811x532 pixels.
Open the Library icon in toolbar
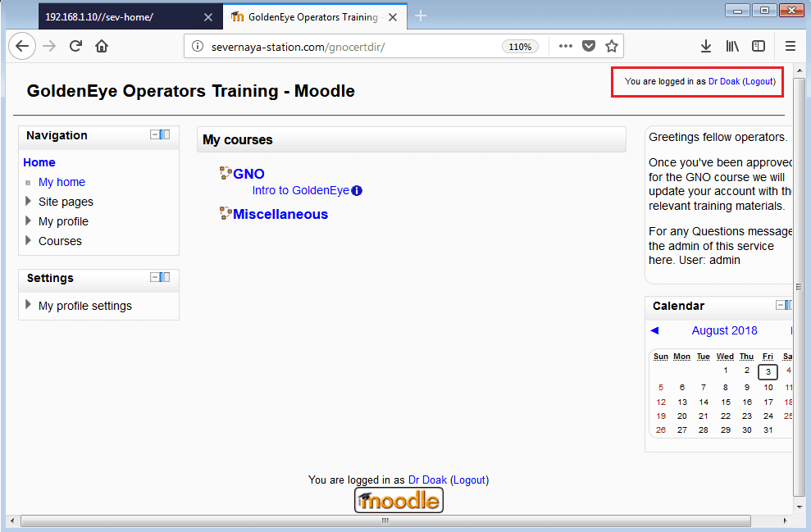pos(732,47)
